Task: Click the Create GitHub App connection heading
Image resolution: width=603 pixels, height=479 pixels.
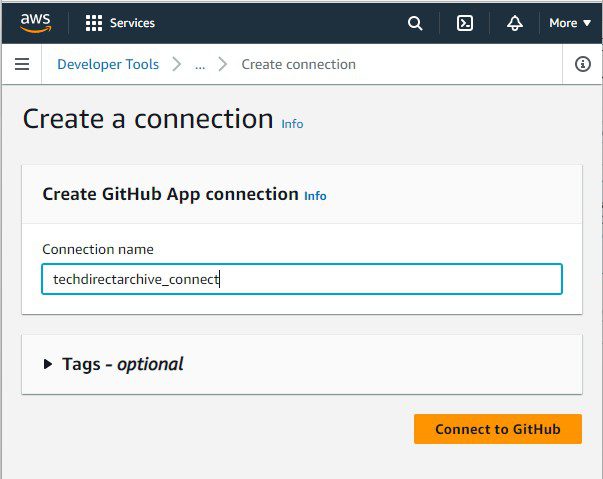Action: [x=170, y=194]
